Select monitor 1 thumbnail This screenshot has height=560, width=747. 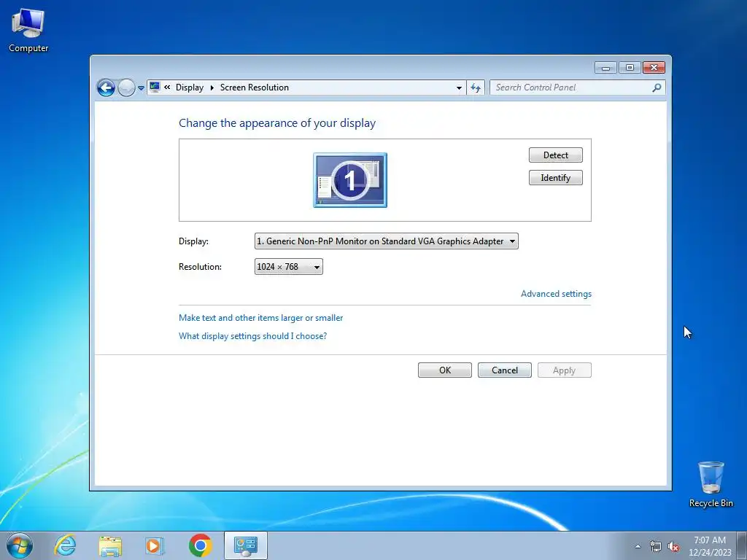[350, 180]
